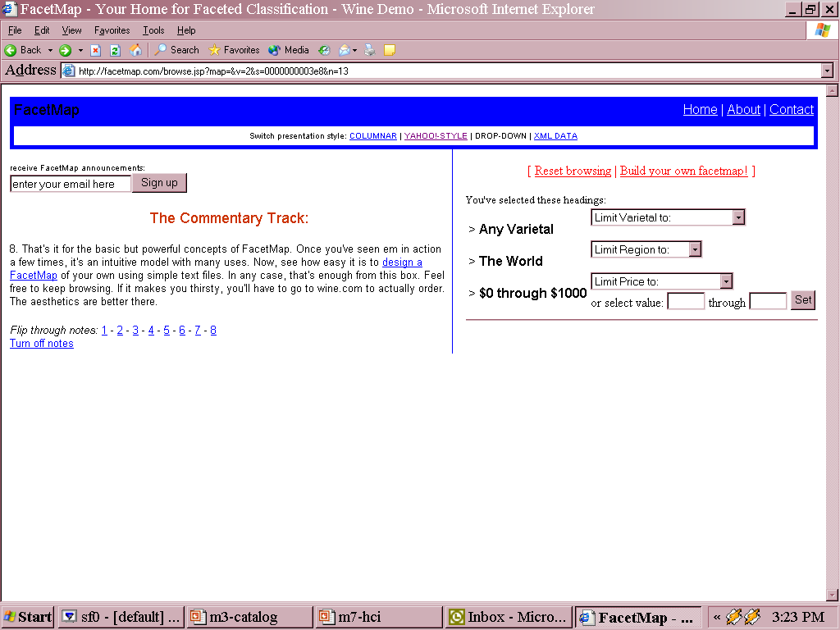Click the Sign up button
840x630 pixels.
[x=159, y=183]
